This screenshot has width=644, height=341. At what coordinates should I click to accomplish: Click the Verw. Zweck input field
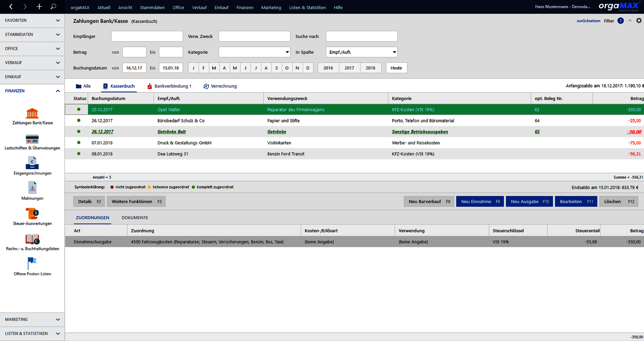255,36
